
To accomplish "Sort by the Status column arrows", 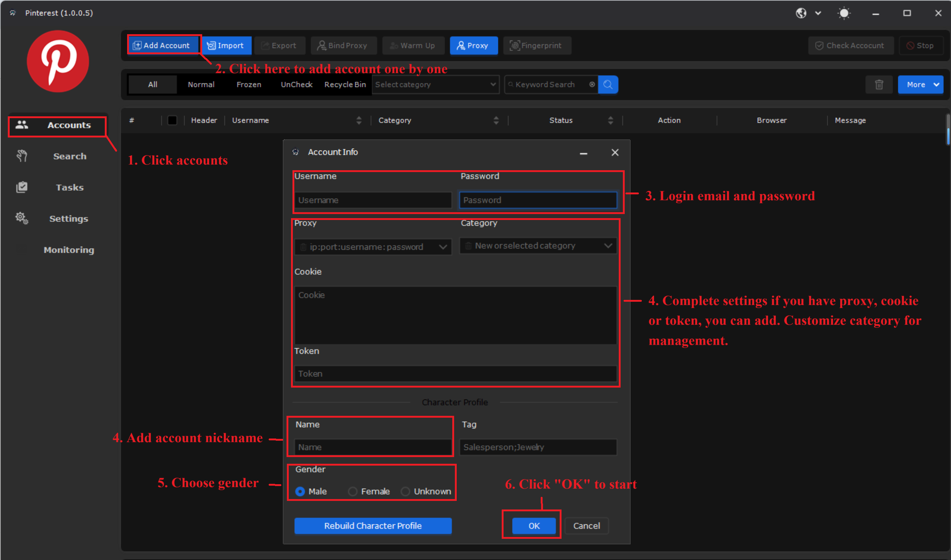I will [x=610, y=120].
